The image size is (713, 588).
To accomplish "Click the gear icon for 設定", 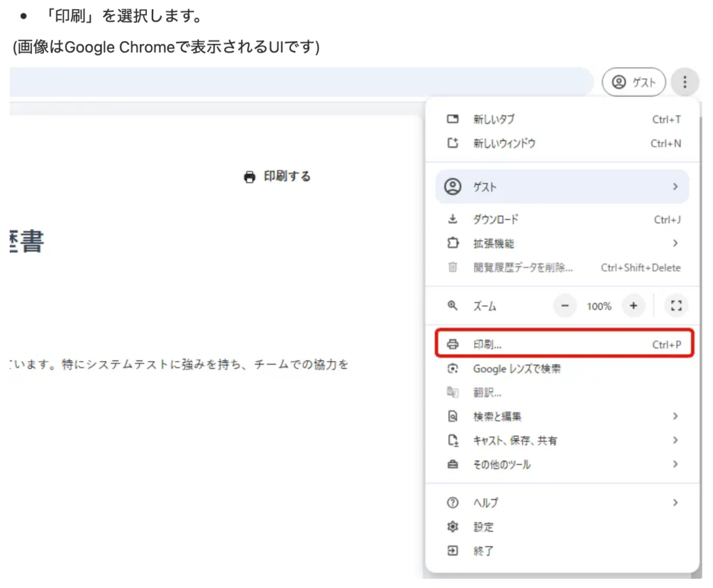I will tap(453, 527).
